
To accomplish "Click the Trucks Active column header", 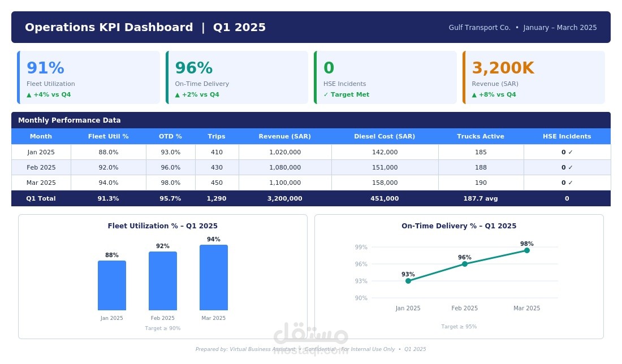I will [x=481, y=136].
